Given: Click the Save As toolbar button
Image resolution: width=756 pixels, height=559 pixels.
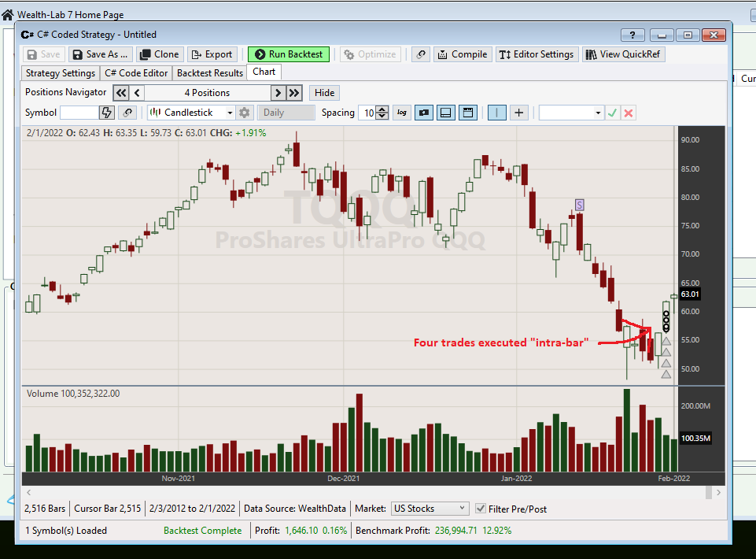Looking at the screenshot, I should click(100, 54).
